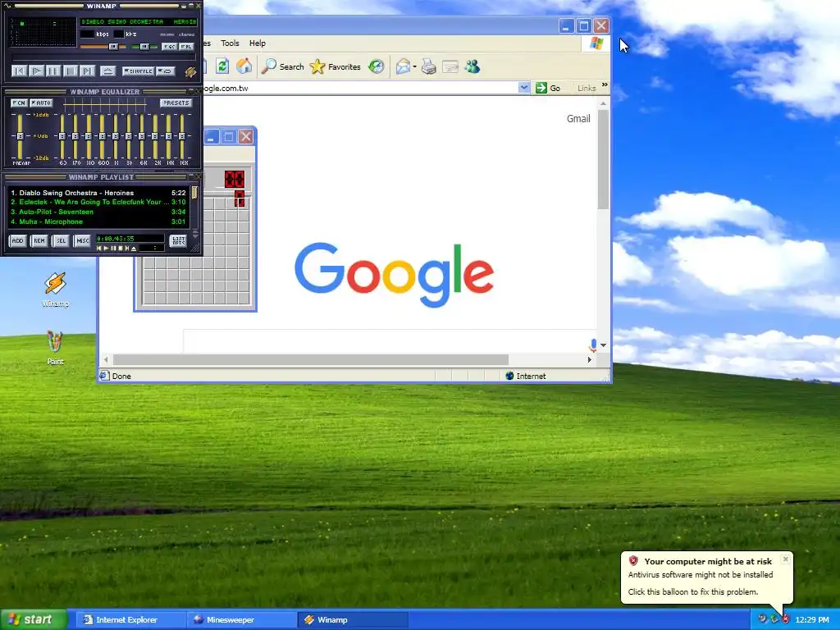840x630 pixels.
Task: Select playlist track Muha - Microphone
Action: coord(98,221)
